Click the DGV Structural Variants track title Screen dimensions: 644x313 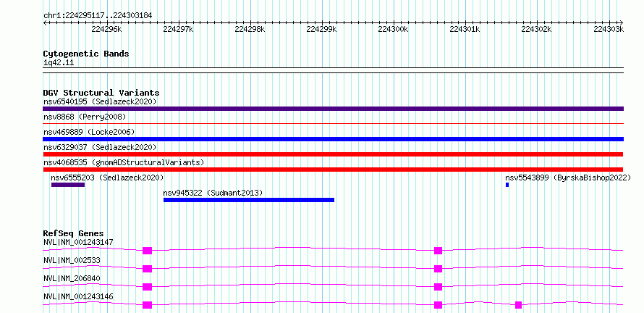101,93
